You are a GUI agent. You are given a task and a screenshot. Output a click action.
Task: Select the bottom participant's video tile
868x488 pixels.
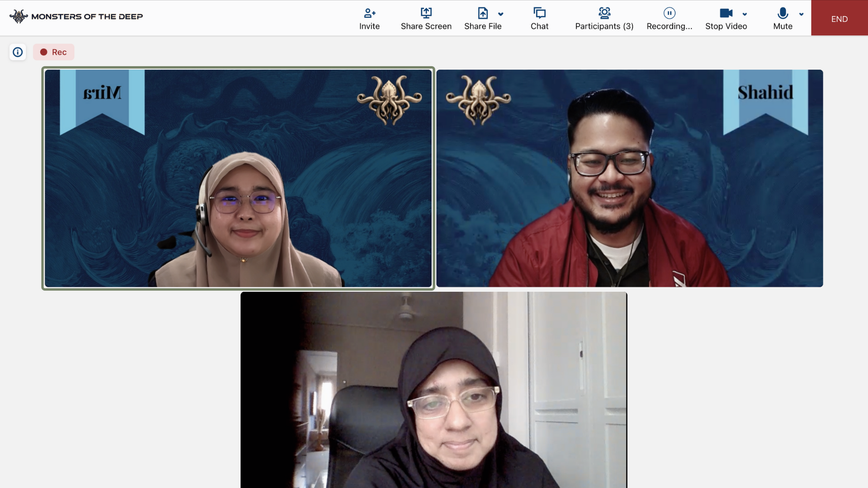[x=434, y=389]
